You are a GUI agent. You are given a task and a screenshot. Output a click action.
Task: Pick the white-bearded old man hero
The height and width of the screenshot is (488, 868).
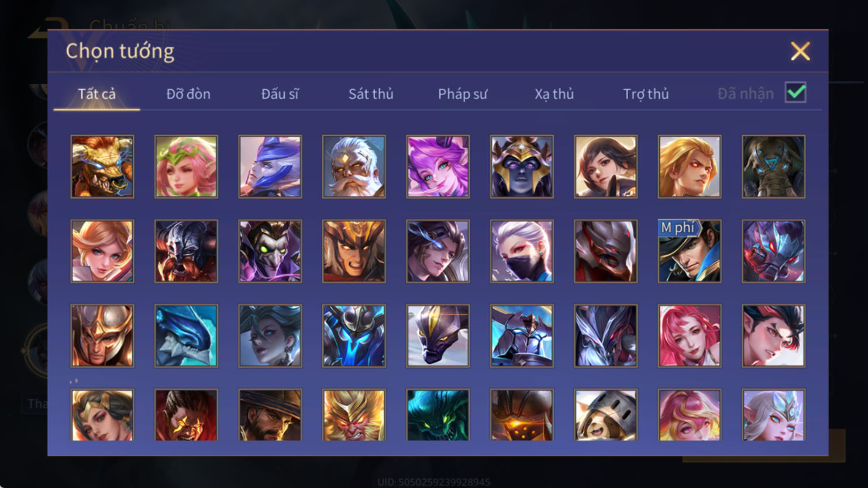[354, 167]
